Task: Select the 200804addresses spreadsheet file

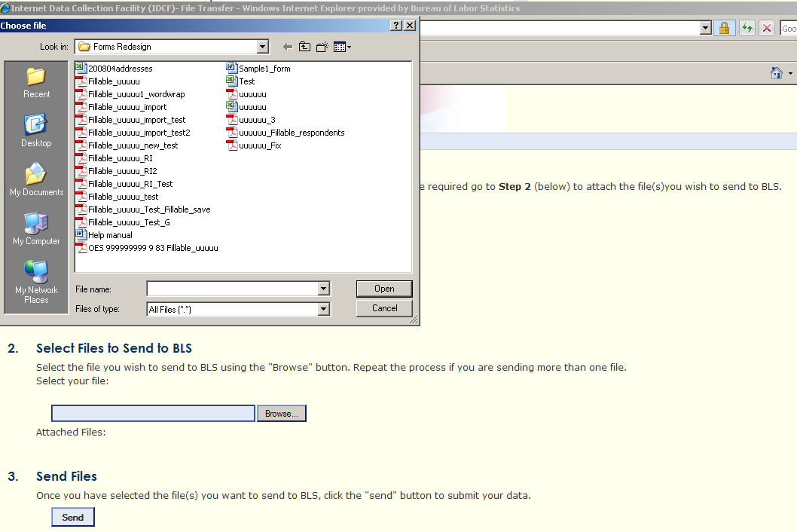Action: [120, 69]
